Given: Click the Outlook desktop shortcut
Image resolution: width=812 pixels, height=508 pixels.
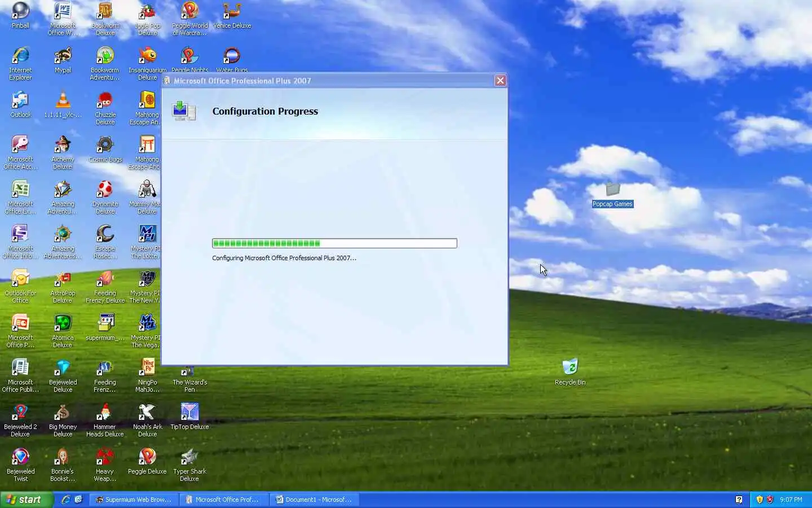Looking at the screenshot, I should pos(20,105).
